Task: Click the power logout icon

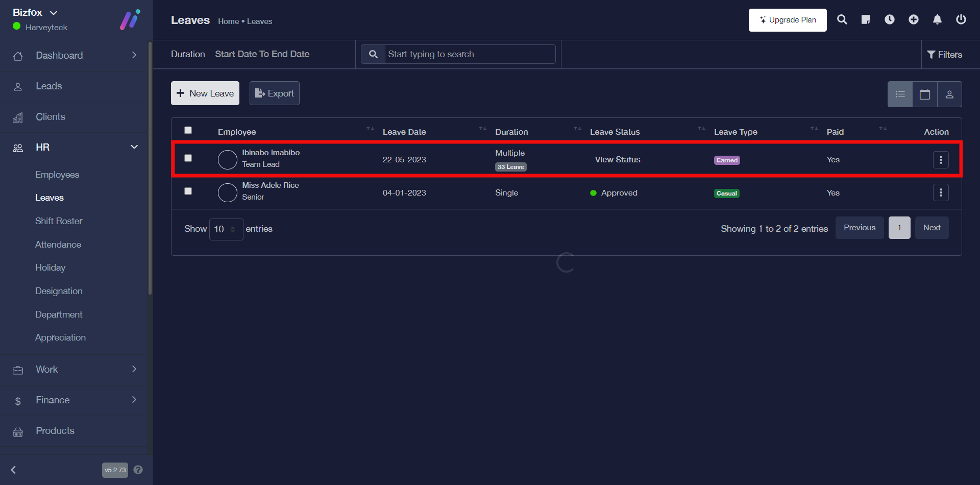Action: click(961, 20)
